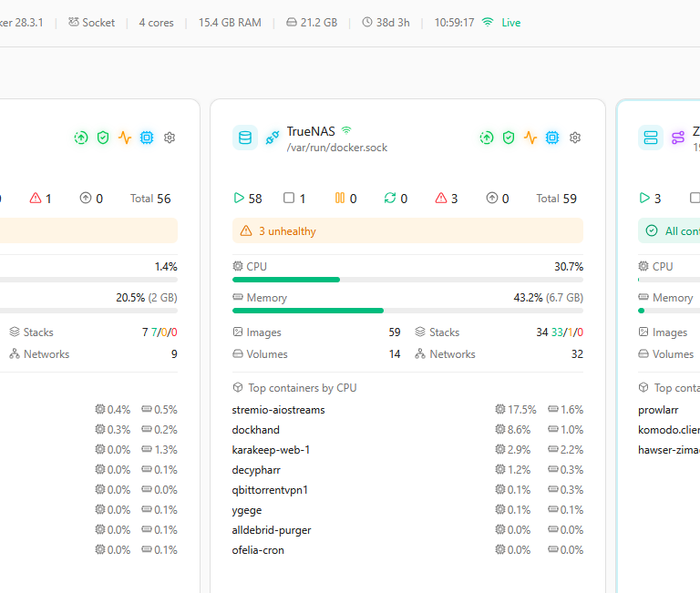
Task: Click TrueNAS Images count row
Action: tap(316, 332)
